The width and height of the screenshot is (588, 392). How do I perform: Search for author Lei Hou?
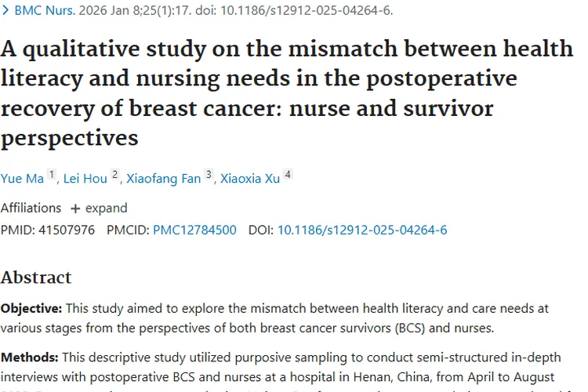point(84,179)
